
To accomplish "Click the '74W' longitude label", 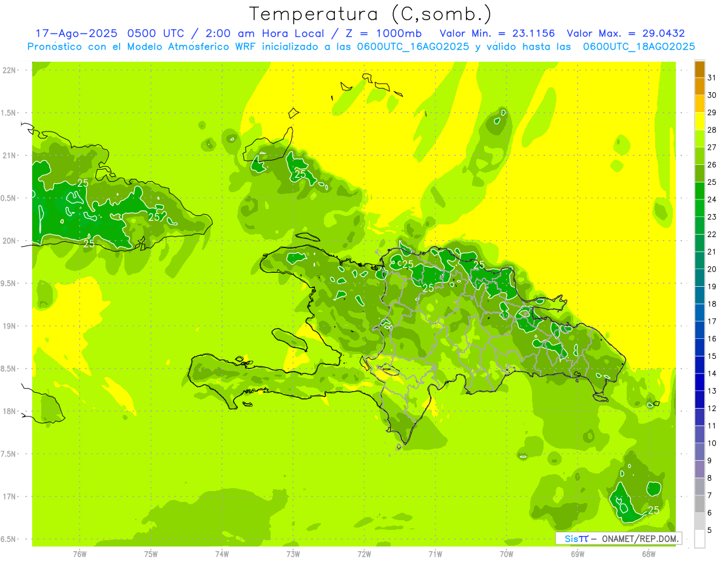I will [221, 554].
